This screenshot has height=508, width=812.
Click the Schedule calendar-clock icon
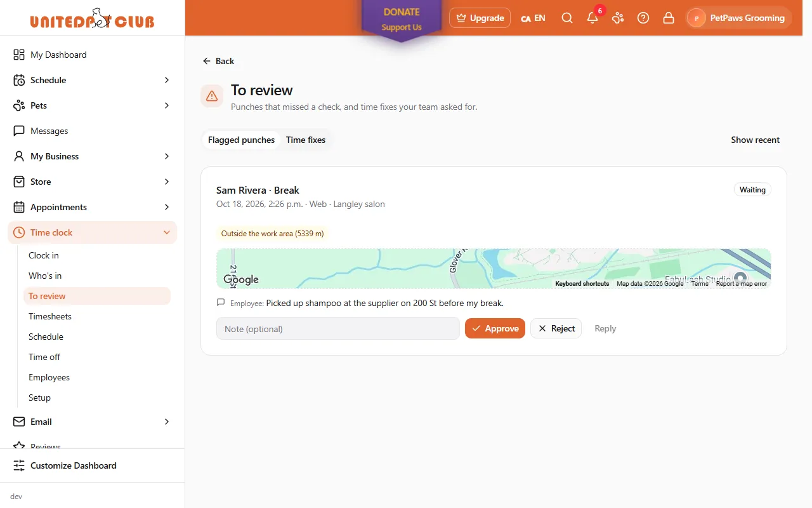[19, 80]
